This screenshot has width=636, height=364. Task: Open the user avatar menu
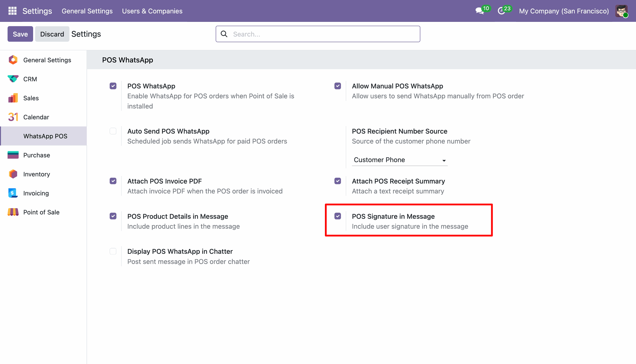622,11
